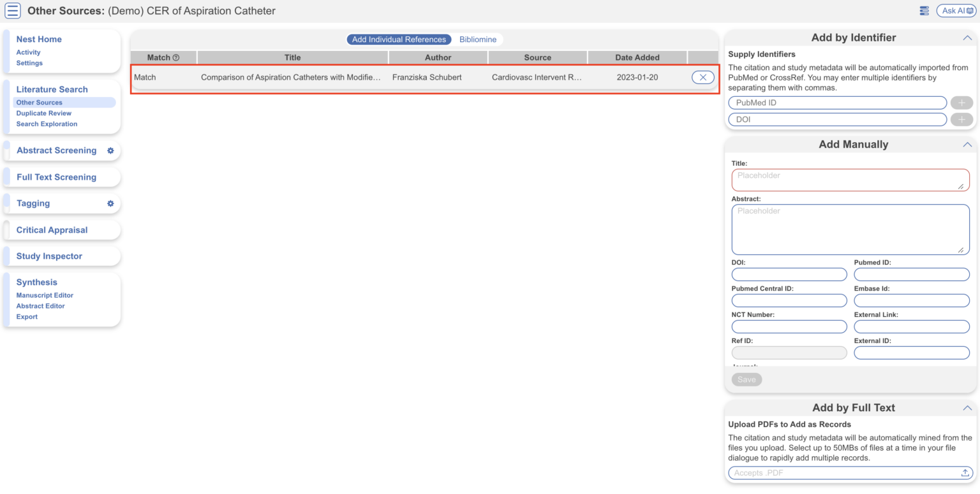
Task: Collapse the Add by Identifier panel
Action: tap(967, 37)
